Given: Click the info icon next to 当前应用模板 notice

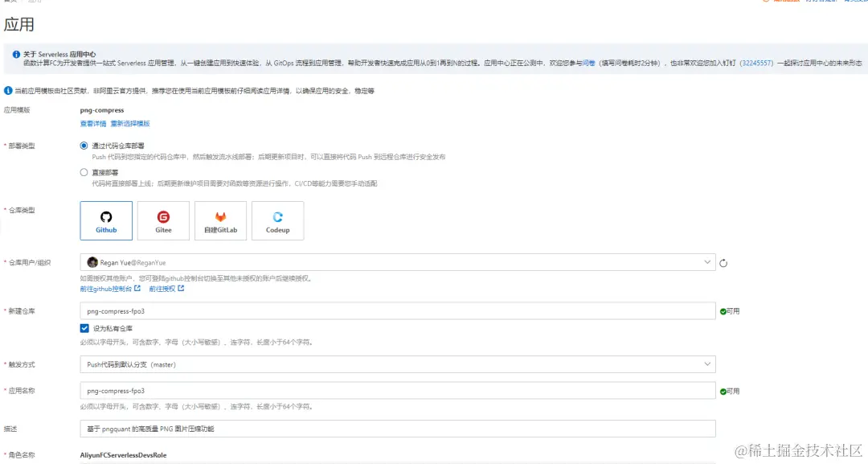Looking at the screenshot, I should tap(8, 90).
